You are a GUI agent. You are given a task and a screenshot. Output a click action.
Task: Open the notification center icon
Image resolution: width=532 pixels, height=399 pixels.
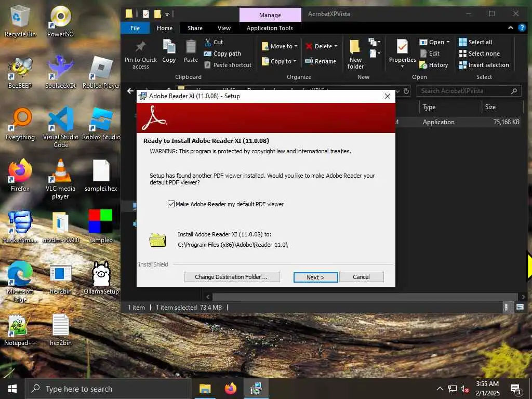coord(516,389)
